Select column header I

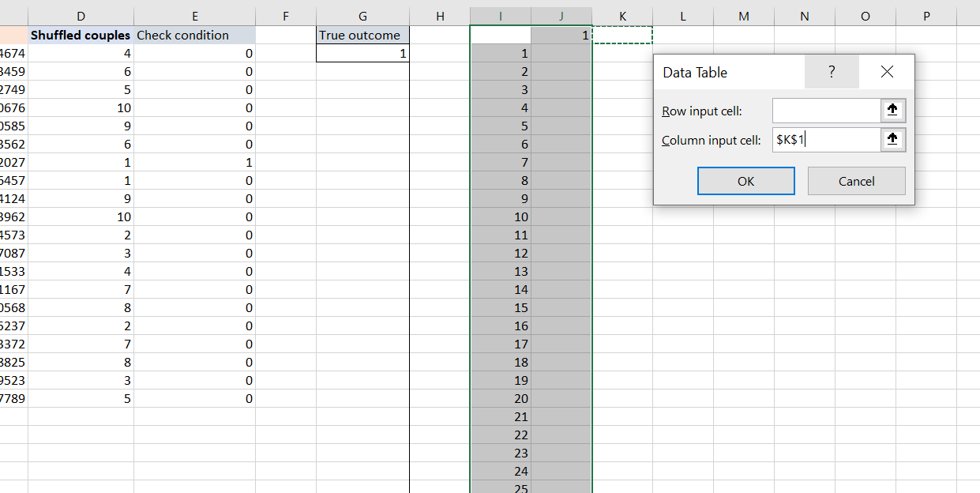500,15
